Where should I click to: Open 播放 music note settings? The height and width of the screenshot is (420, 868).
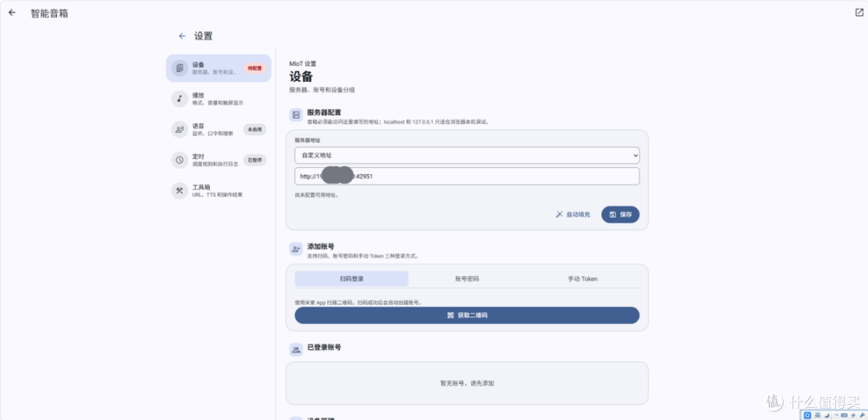click(x=179, y=99)
